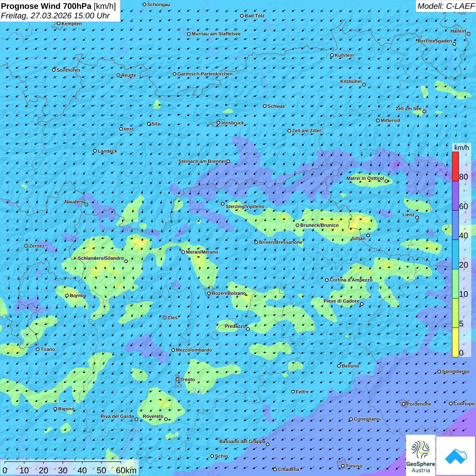Click the 'Codroipo' label

coord(464,404)
